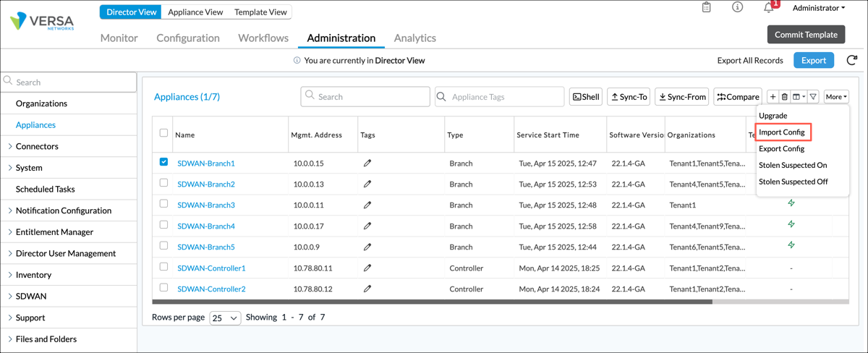The width and height of the screenshot is (868, 353).
Task: Open the Administrator account dropdown
Action: (x=818, y=8)
